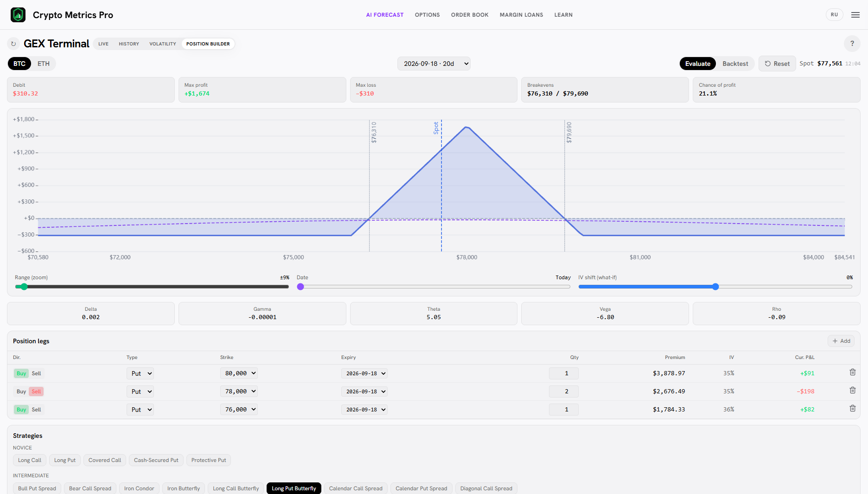
Task: Open the expiry date 2026-09-18 · 20d dropdown
Action: (434, 64)
